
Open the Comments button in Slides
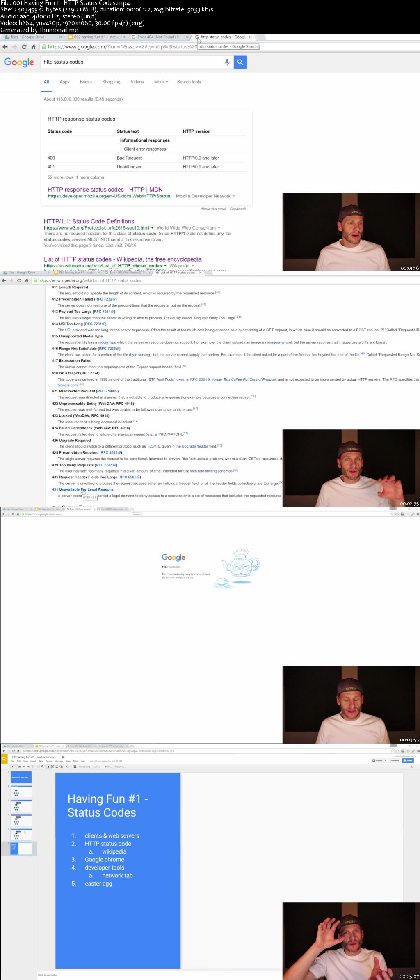pyautogui.click(x=394, y=760)
